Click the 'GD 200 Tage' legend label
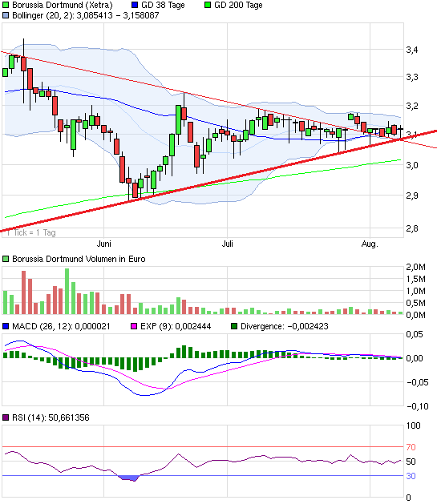The height and width of the screenshot is (504, 437). click(238, 5)
